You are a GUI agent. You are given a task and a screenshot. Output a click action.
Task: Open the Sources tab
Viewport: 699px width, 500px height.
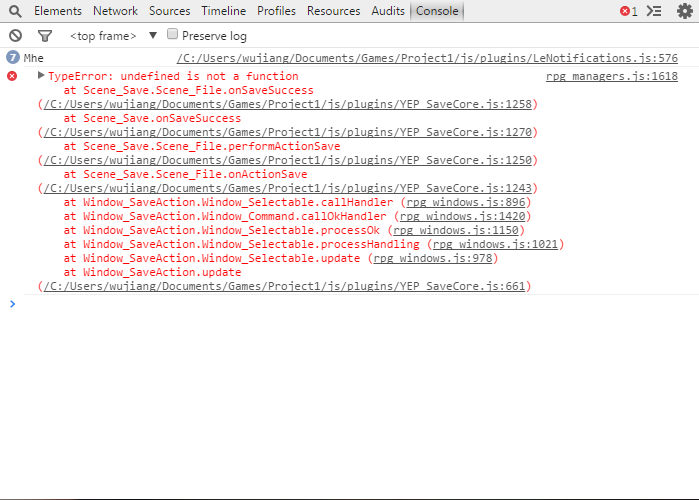tap(169, 11)
